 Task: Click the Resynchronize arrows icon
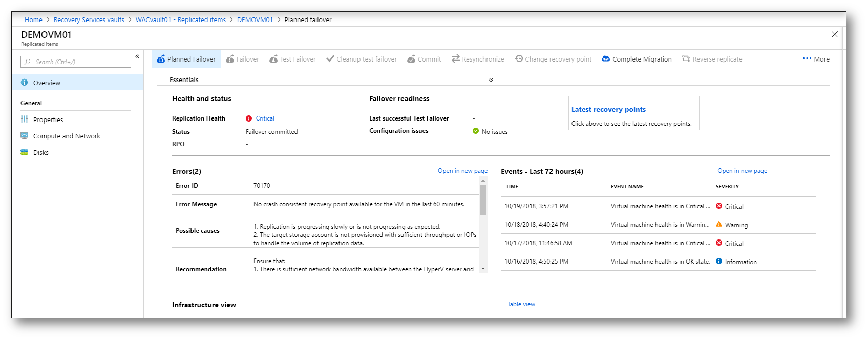(456, 59)
